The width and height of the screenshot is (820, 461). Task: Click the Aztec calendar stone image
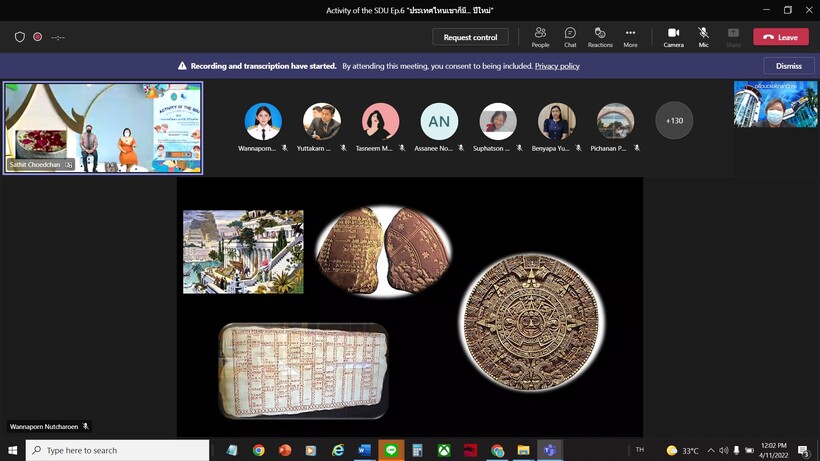pos(532,321)
